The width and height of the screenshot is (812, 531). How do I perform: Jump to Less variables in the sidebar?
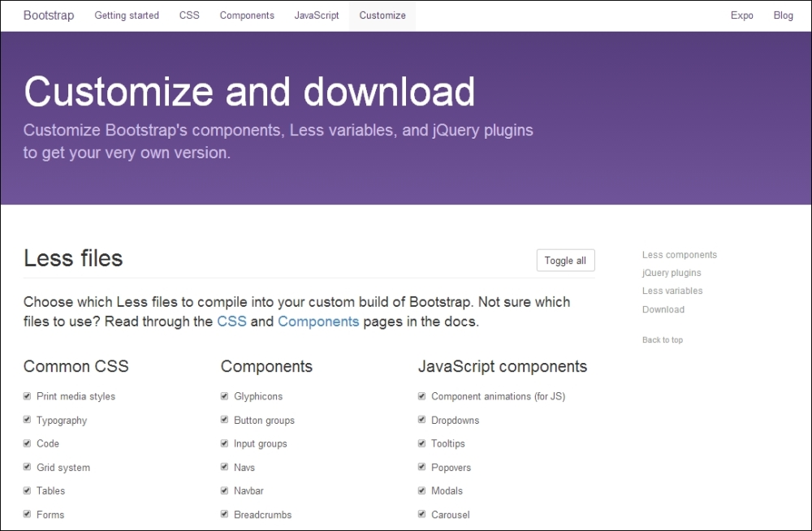[x=672, y=291]
